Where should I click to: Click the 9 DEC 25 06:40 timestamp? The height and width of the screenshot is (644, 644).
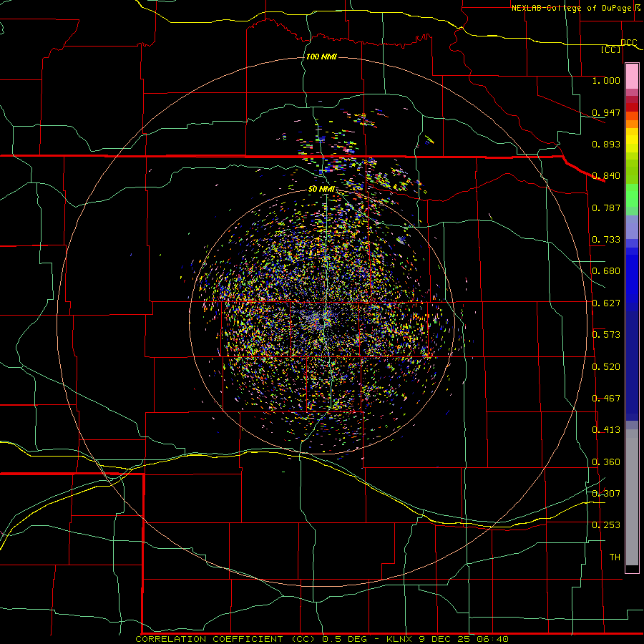[464, 639]
